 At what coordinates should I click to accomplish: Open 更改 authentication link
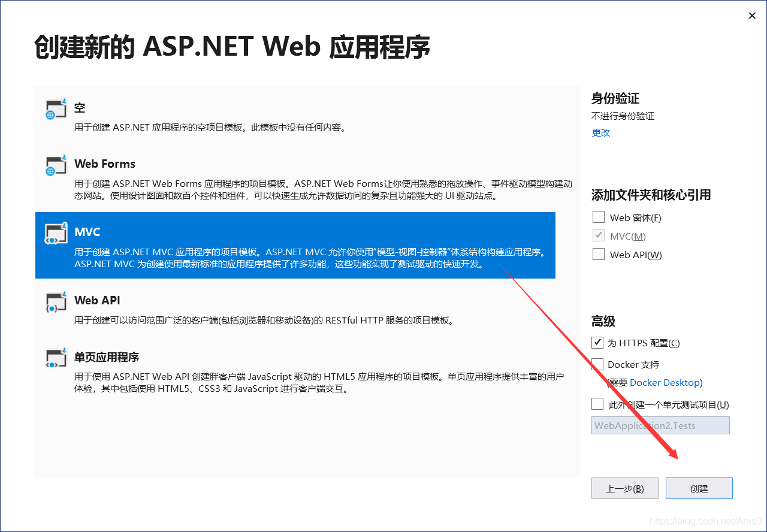(x=601, y=132)
